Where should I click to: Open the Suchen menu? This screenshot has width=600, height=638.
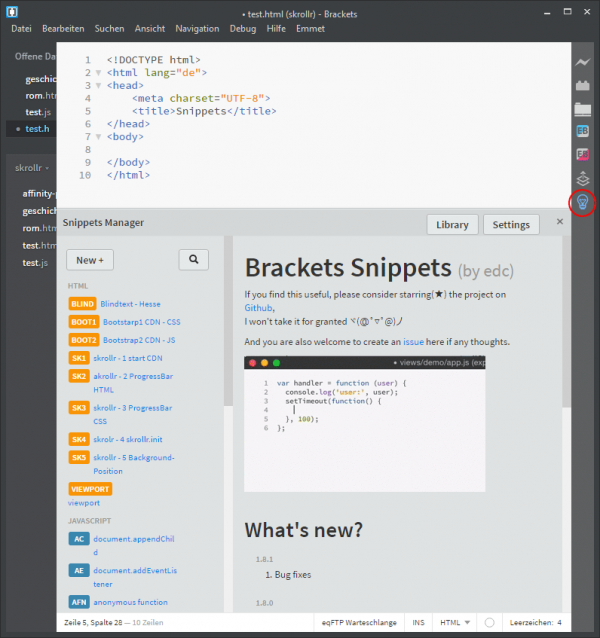(109, 28)
